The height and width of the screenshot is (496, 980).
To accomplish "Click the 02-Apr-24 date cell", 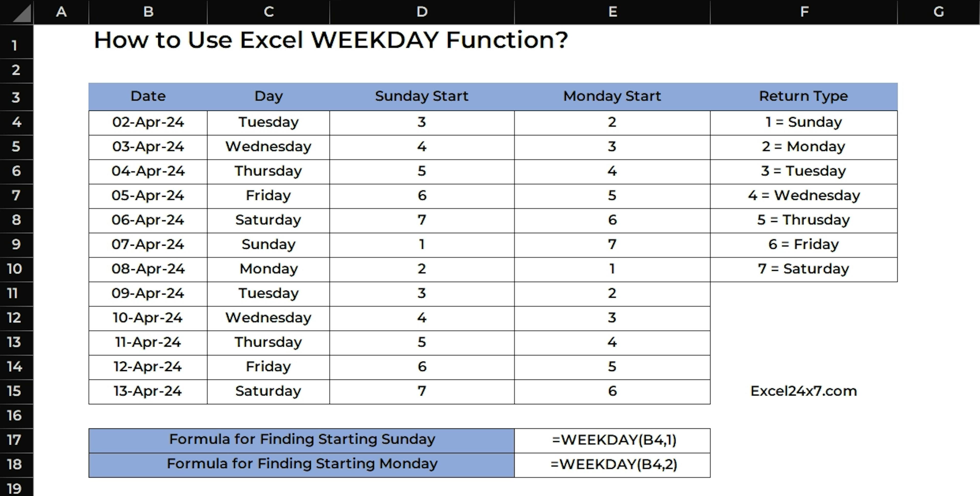I will pyautogui.click(x=148, y=122).
